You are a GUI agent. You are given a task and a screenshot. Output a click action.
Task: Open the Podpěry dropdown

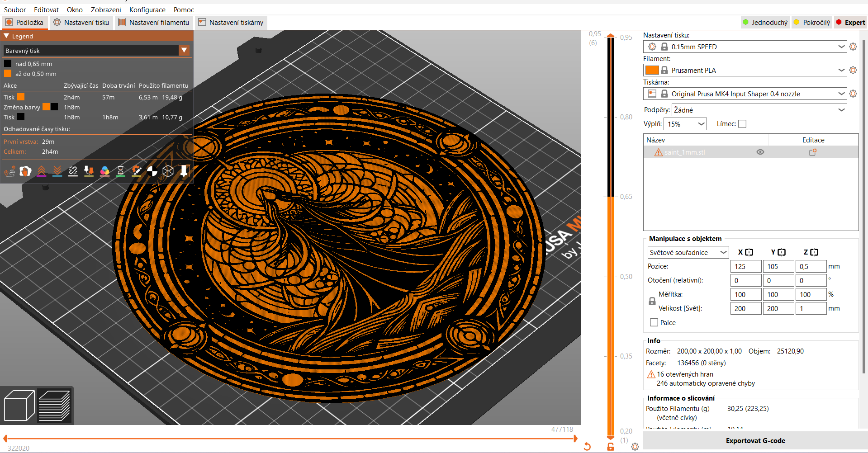759,110
